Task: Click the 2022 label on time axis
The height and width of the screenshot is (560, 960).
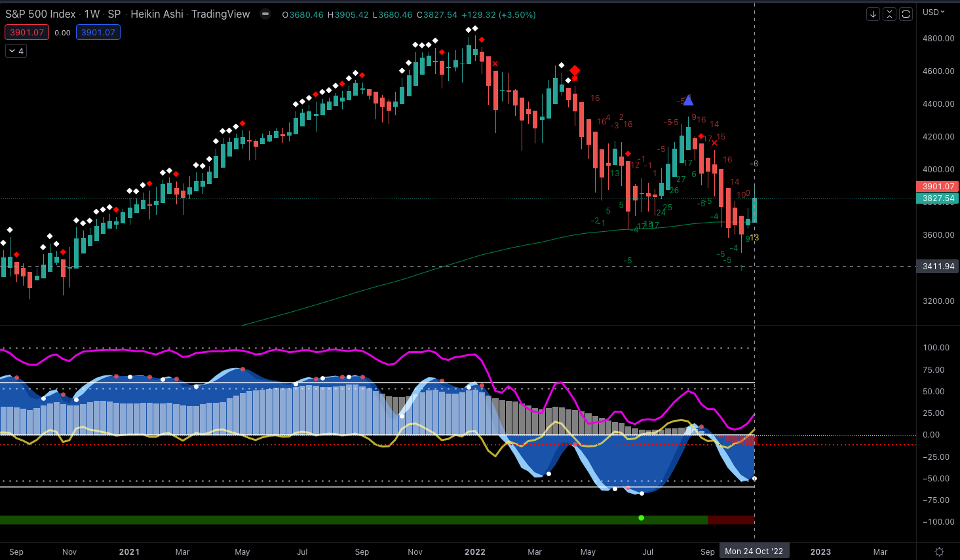Action: point(475,552)
